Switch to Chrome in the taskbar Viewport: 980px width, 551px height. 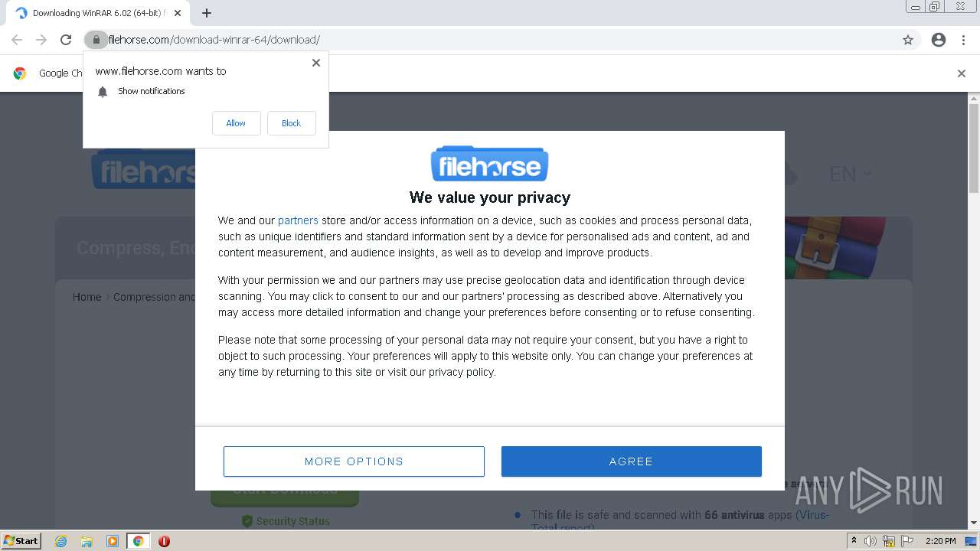click(x=138, y=541)
